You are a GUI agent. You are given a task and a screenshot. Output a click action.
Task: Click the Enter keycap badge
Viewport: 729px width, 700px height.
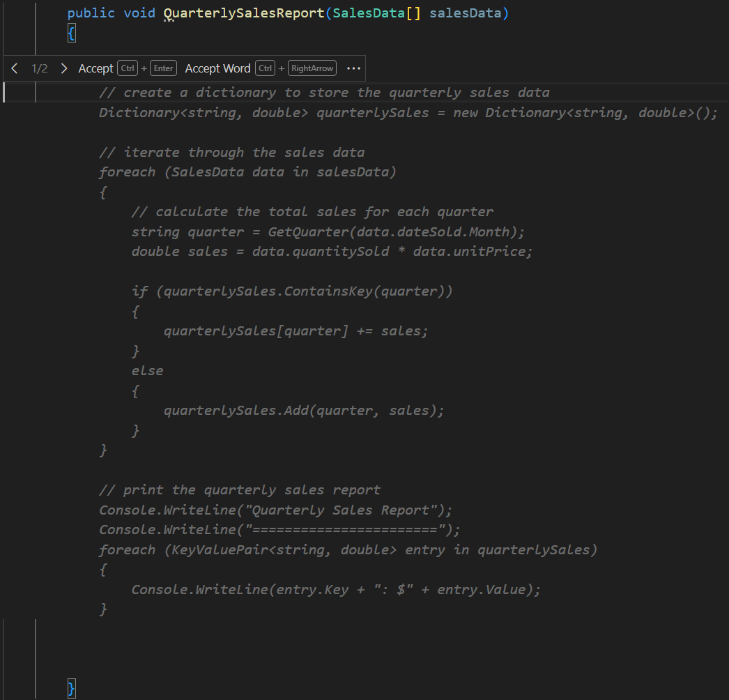pos(163,68)
